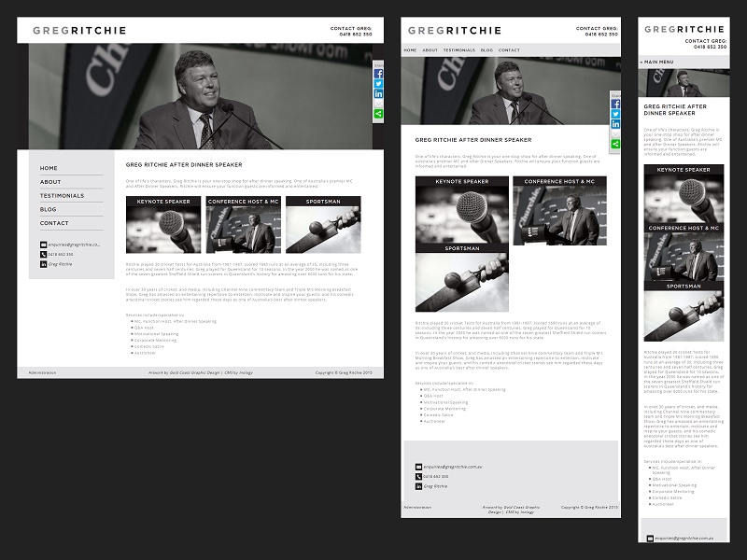Click green share icon in tablet mockup

coord(616,144)
